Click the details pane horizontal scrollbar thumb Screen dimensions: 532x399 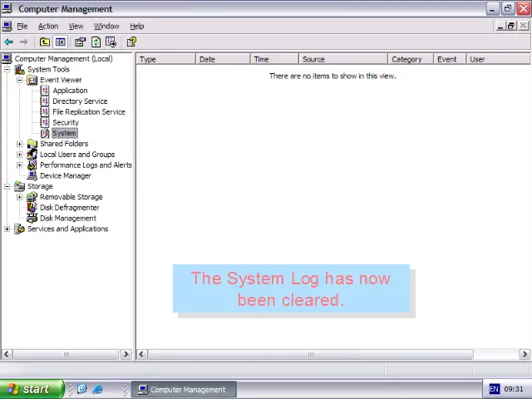(x=310, y=354)
